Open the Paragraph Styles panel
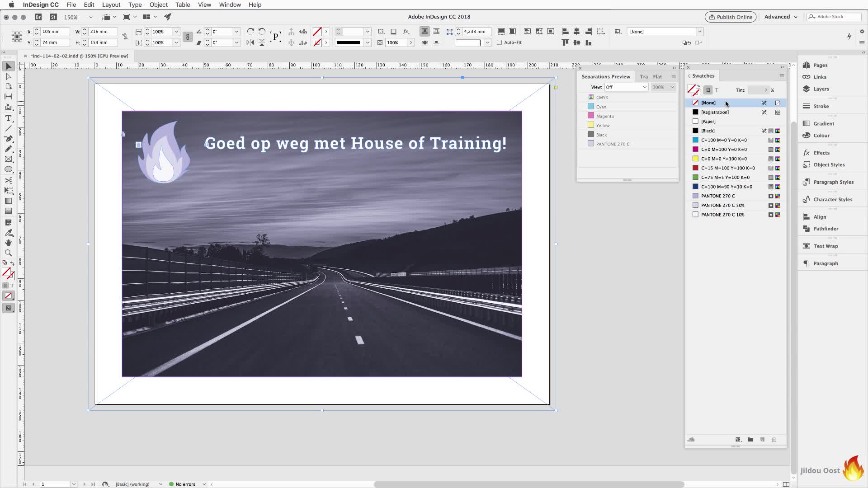Image resolution: width=868 pixels, height=488 pixels. [833, 182]
